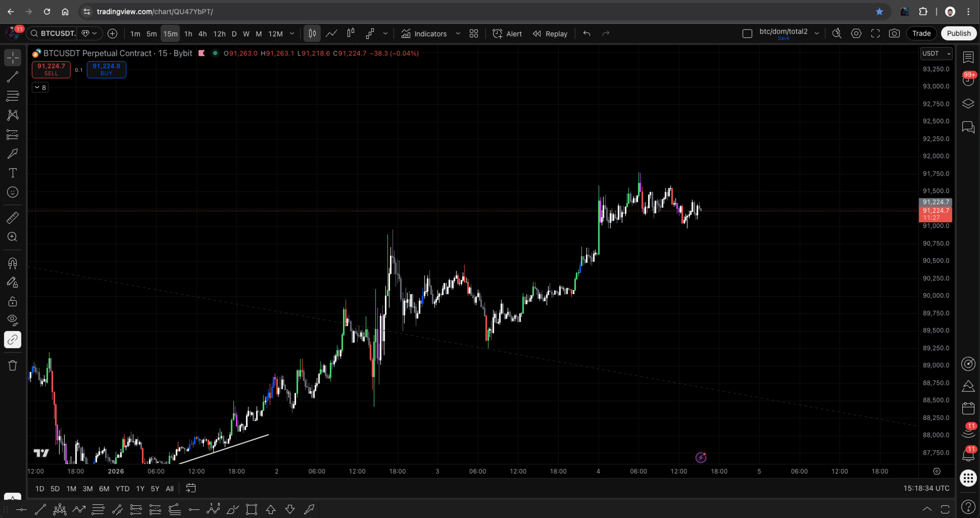Open the notifications bell icon

click(968, 454)
